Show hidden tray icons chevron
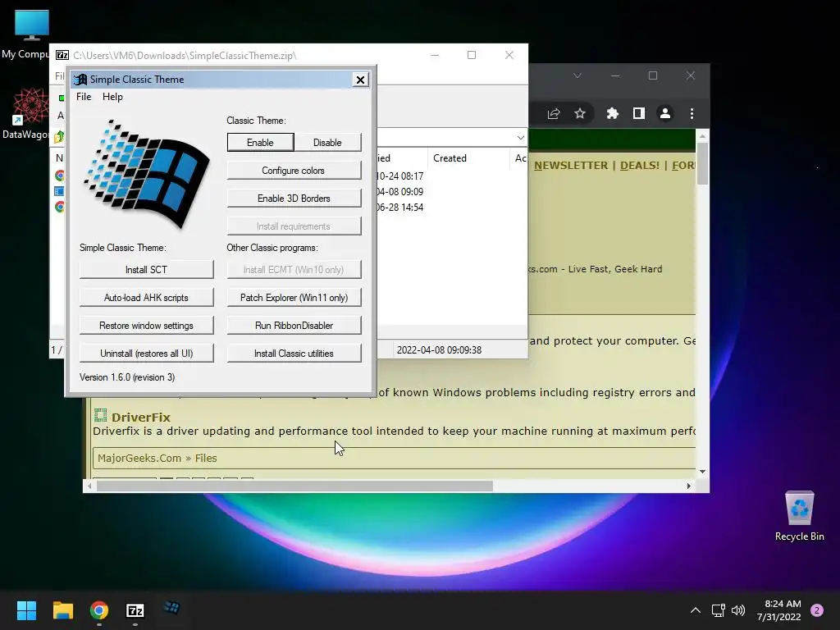840x630 pixels. tap(696, 610)
